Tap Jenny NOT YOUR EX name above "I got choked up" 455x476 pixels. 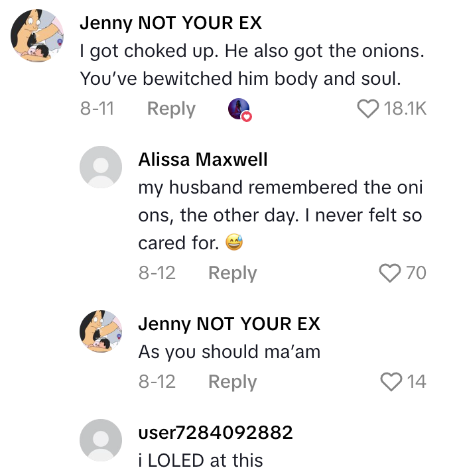(x=170, y=24)
